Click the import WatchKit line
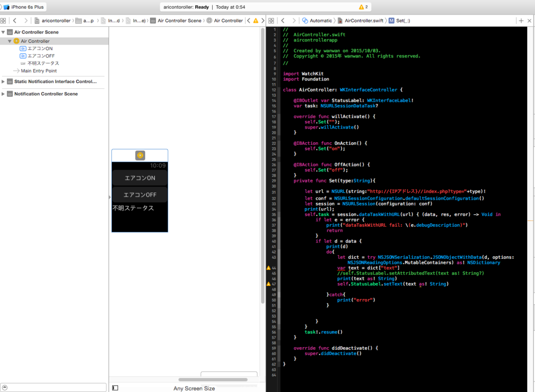535x392 pixels. pyautogui.click(x=304, y=74)
